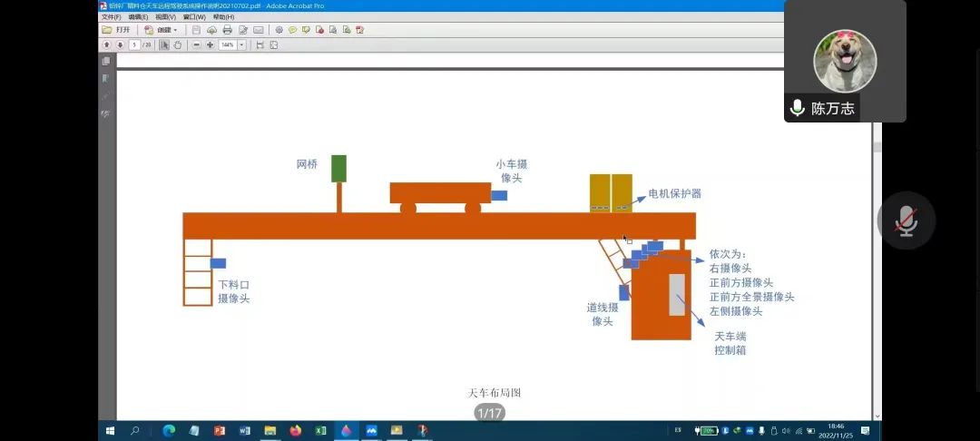Select the Hand pan tool
Viewport: 980px width, 441px height.
click(x=178, y=44)
